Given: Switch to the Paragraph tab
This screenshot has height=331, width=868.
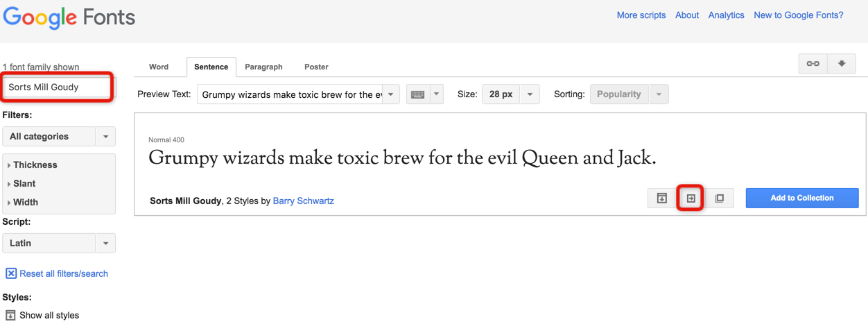Looking at the screenshot, I should pos(263,67).
